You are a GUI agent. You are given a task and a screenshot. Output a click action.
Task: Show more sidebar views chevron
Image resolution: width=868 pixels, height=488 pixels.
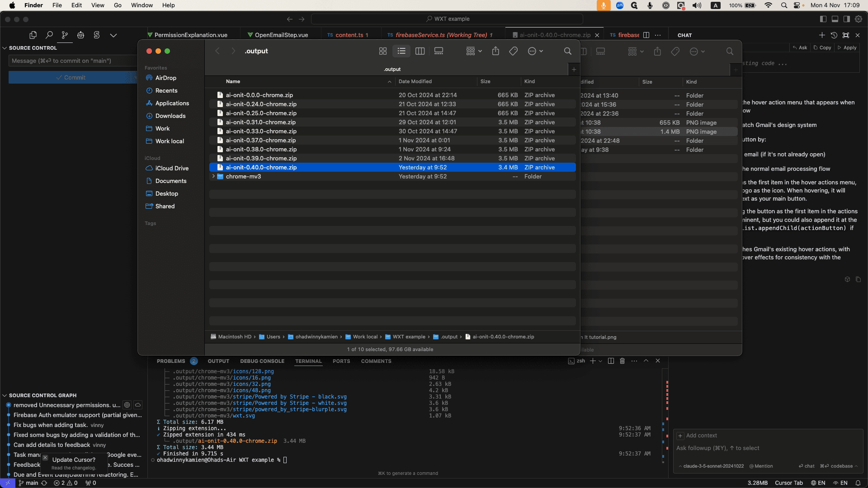(x=113, y=35)
